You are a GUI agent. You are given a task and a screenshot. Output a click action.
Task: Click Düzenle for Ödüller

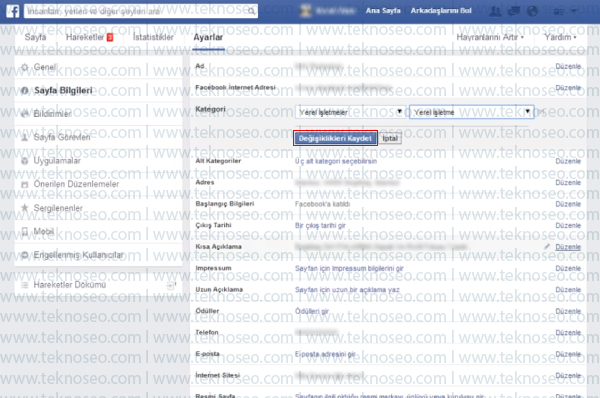pyautogui.click(x=568, y=311)
